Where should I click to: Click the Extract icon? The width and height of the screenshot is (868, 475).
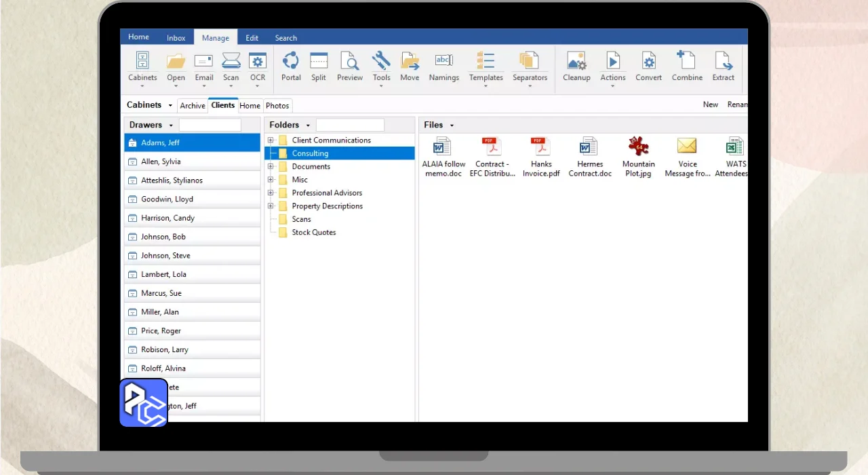(723, 62)
